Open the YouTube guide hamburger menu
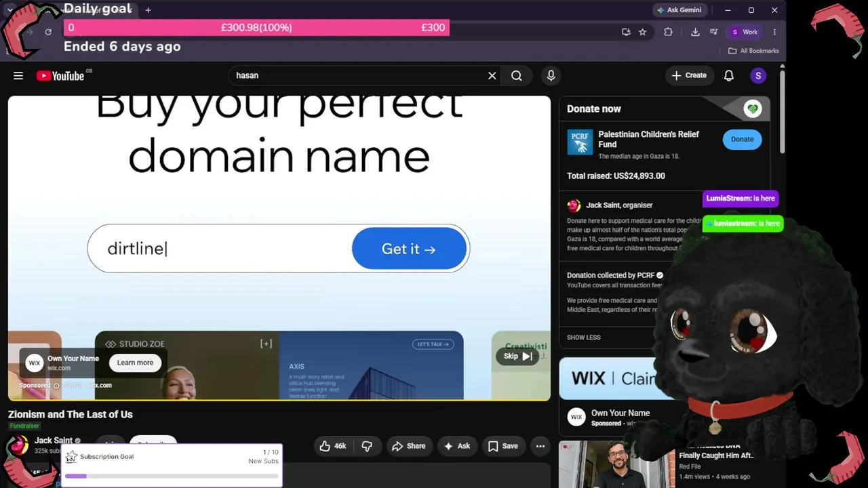The image size is (868, 488). (x=18, y=76)
